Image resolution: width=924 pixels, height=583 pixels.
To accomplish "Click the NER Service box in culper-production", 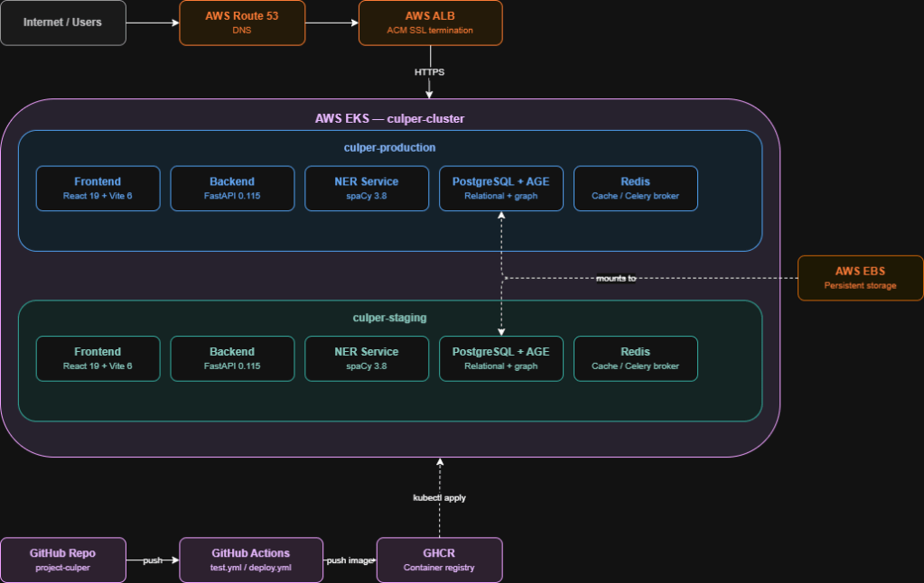I will coord(366,188).
